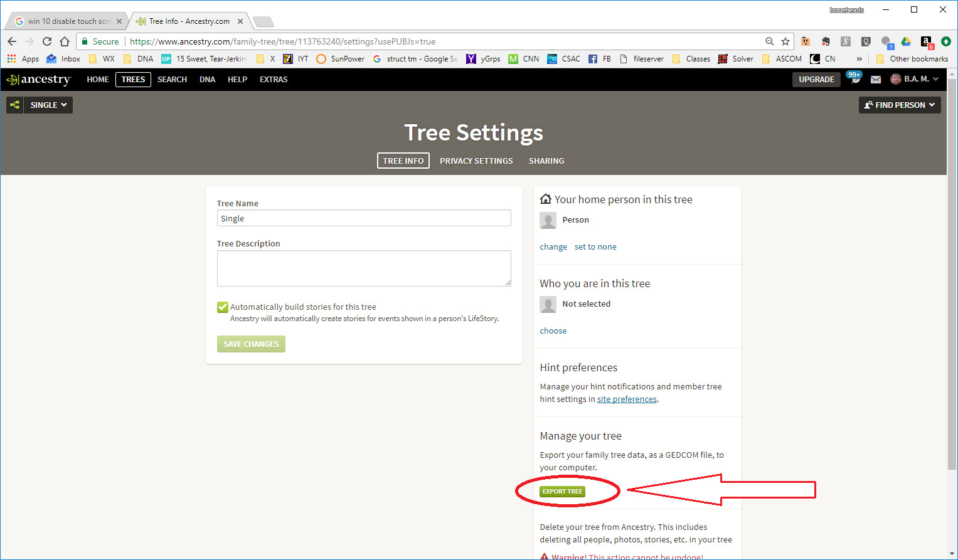This screenshot has width=958, height=560.
Task: Expand the B.A. M. account menu arrow
Action: point(936,79)
